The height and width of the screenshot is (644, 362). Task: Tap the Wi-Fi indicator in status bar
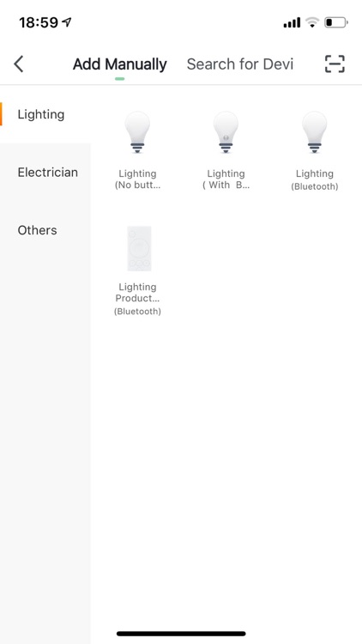click(x=312, y=22)
